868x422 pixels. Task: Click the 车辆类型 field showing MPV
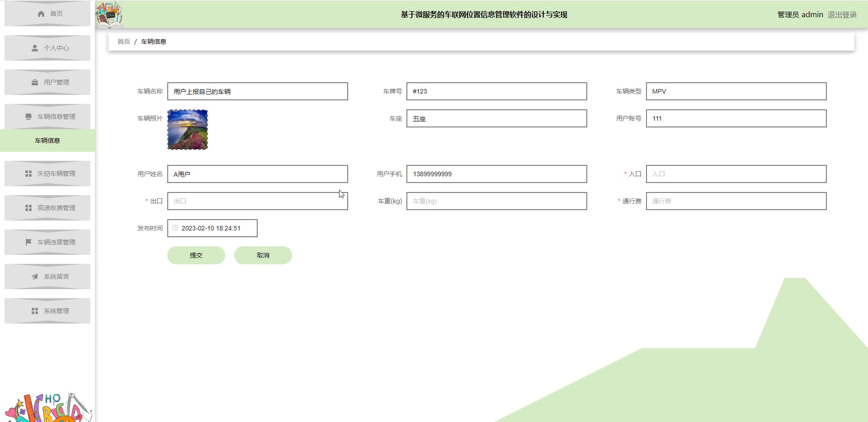[x=736, y=91]
